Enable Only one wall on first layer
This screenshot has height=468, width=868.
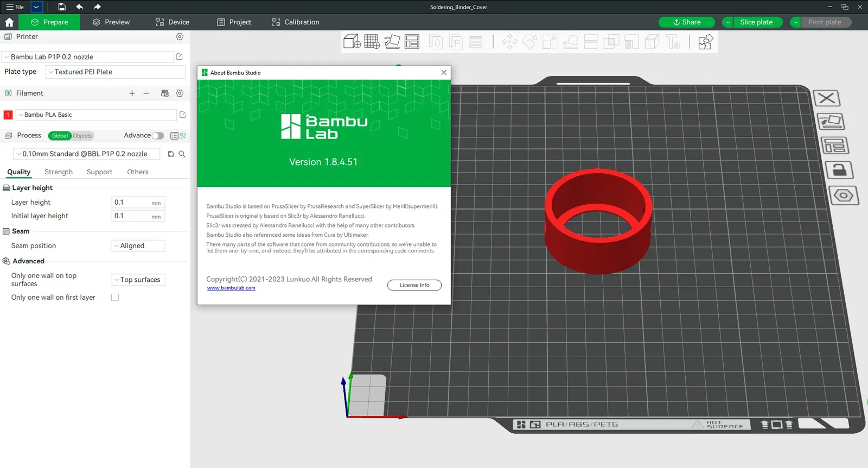(115, 298)
